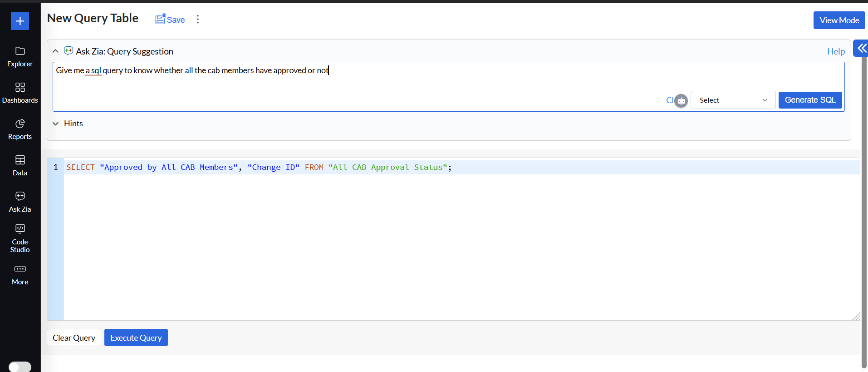
Task: Open the Reports section
Action: coord(20,129)
